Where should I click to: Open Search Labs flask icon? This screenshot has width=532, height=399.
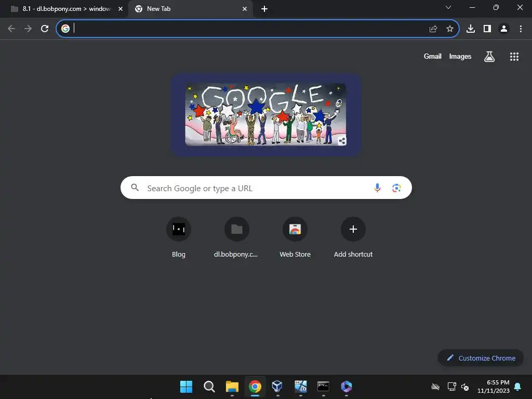point(489,57)
